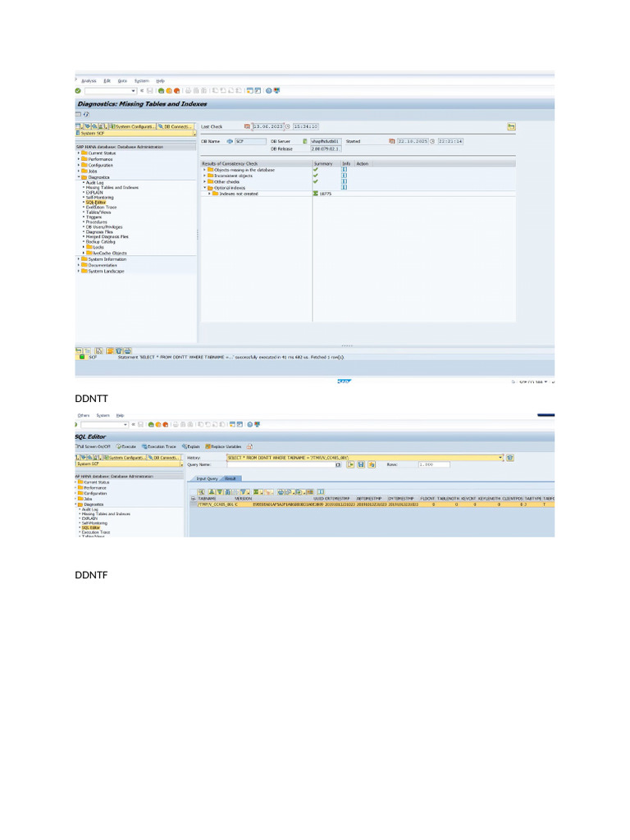This screenshot has height=840, width=630.
Task: Select Execution Trace in Diagnostics window tree
Action: 101,208
